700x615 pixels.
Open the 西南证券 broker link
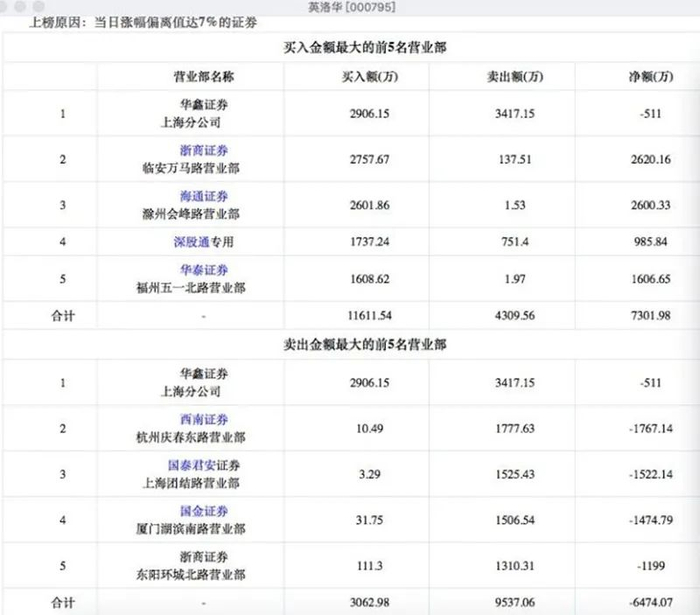[204, 419]
